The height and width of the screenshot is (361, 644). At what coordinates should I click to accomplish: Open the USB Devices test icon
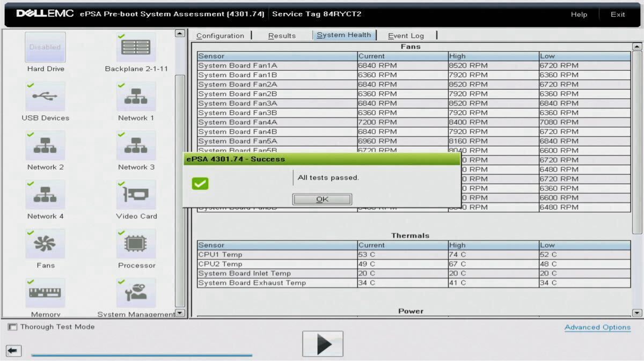pyautogui.click(x=46, y=97)
